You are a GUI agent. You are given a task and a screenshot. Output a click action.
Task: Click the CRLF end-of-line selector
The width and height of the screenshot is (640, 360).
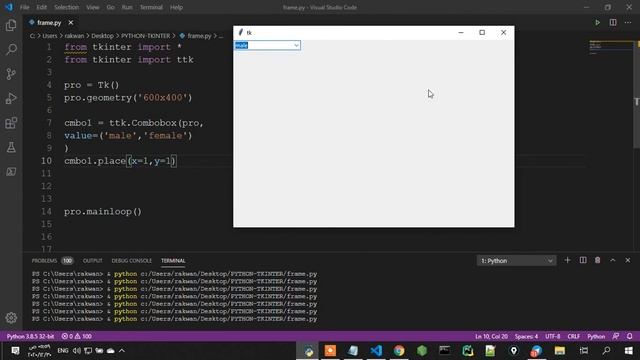[x=573, y=336]
